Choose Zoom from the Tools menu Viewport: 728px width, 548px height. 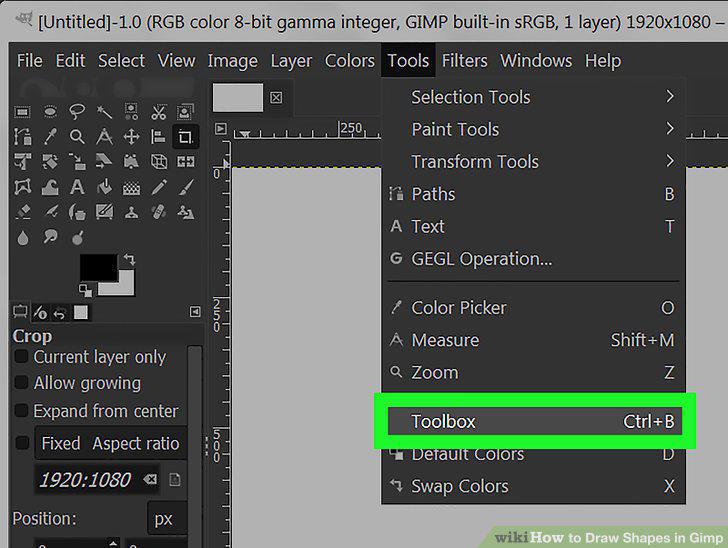pos(533,372)
